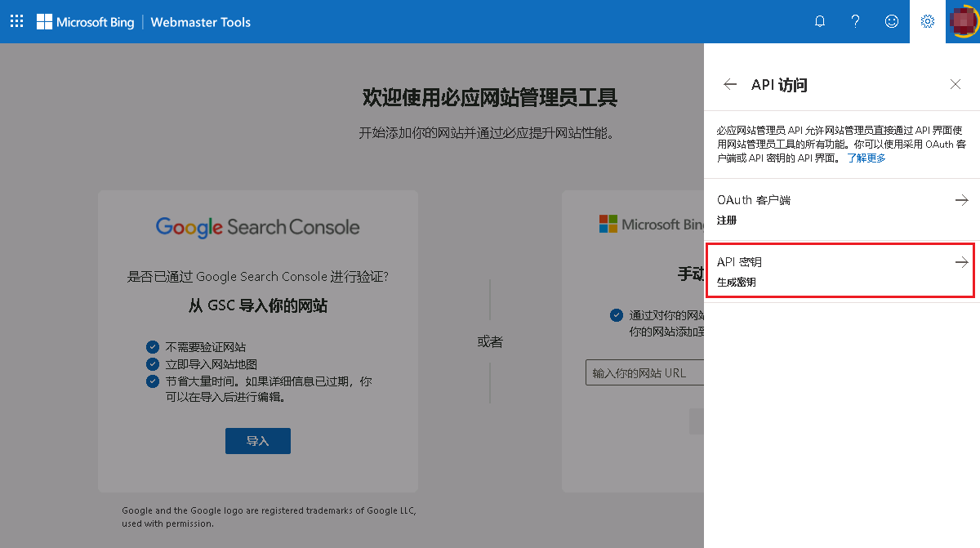
Task: Click the checkmark beside 不需要验证网站
Action: pyautogui.click(x=152, y=347)
